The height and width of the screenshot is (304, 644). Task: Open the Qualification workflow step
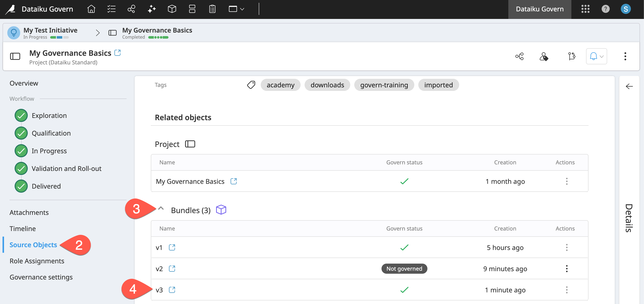[51, 133]
